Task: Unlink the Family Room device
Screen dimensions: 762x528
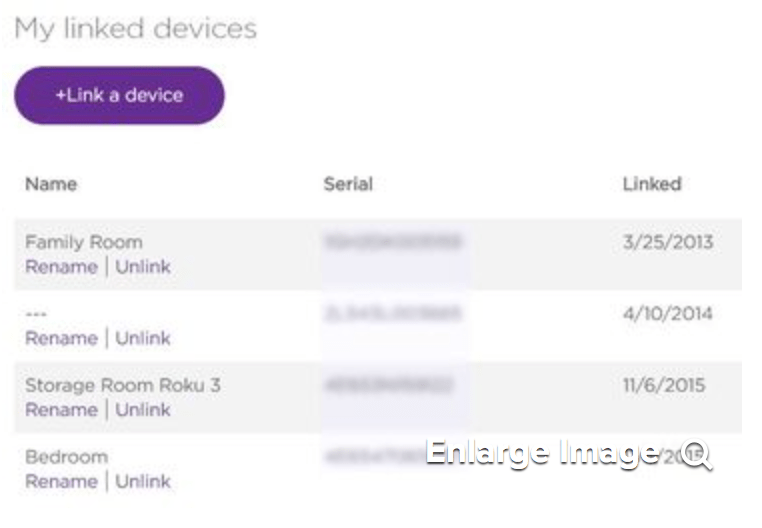Action: tap(143, 267)
